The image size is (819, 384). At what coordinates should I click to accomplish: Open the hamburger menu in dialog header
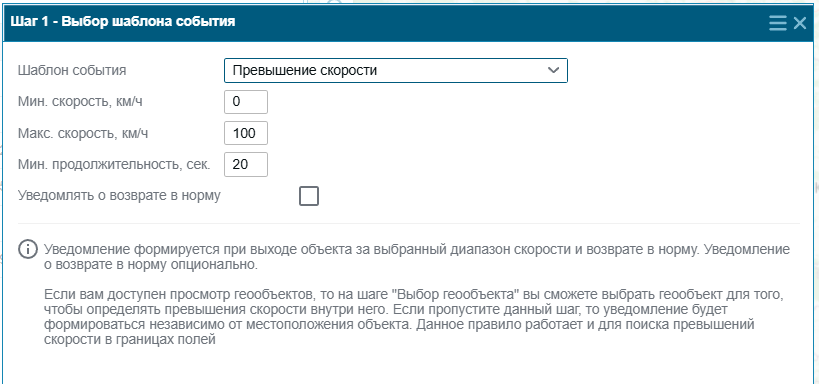(778, 22)
